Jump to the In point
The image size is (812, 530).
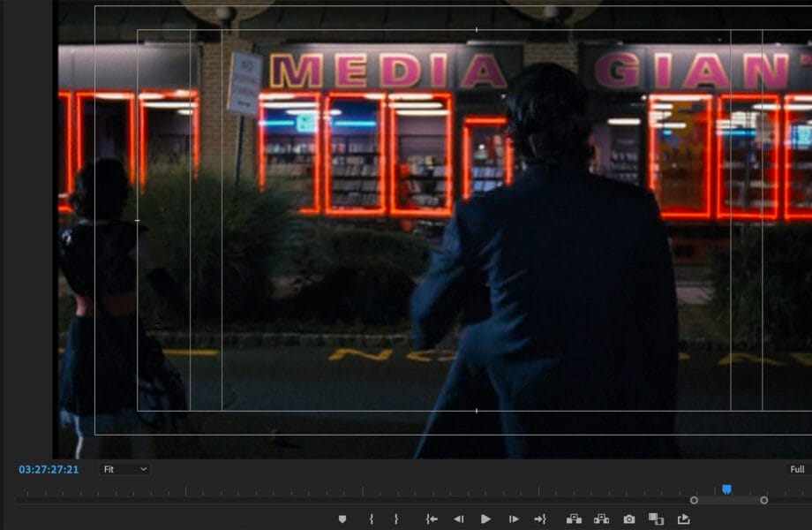pos(432,519)
